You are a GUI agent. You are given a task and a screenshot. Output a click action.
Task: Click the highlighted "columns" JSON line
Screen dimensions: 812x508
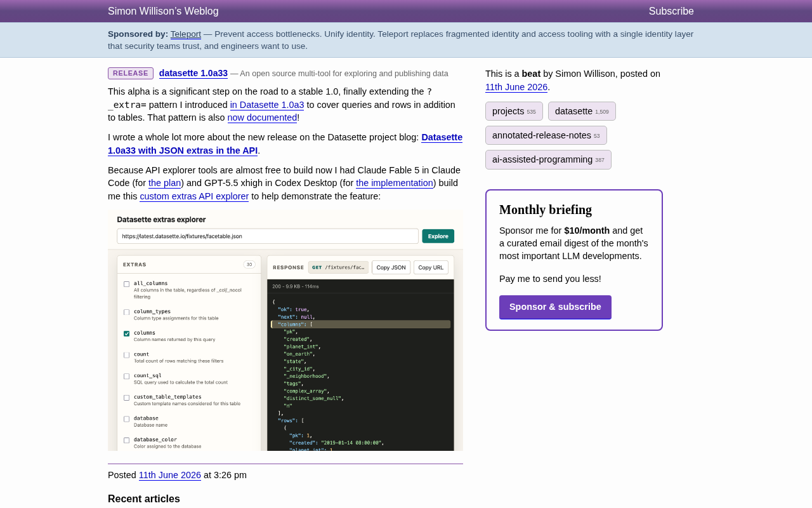coord(360,324)
